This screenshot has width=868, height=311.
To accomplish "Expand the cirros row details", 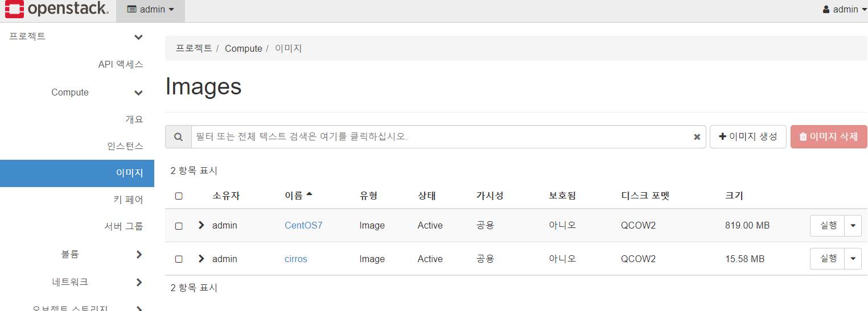I will (201, 259).
